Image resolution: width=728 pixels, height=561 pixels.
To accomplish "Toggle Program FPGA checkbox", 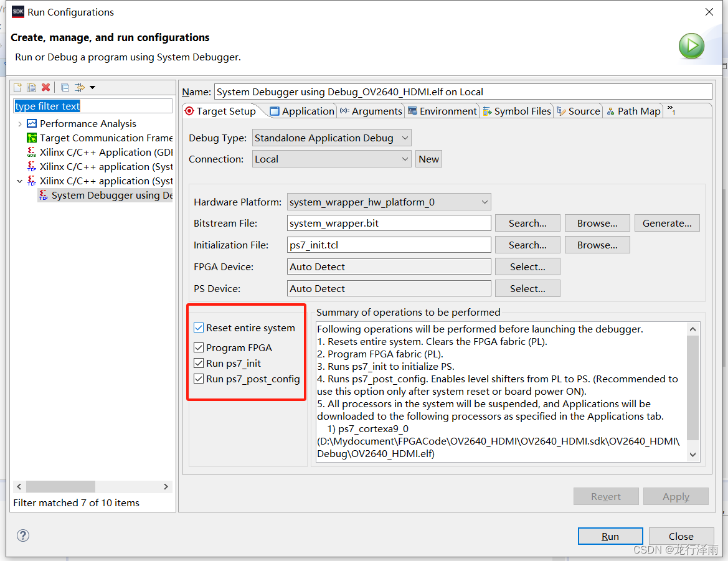I will [x=199, y=347].
